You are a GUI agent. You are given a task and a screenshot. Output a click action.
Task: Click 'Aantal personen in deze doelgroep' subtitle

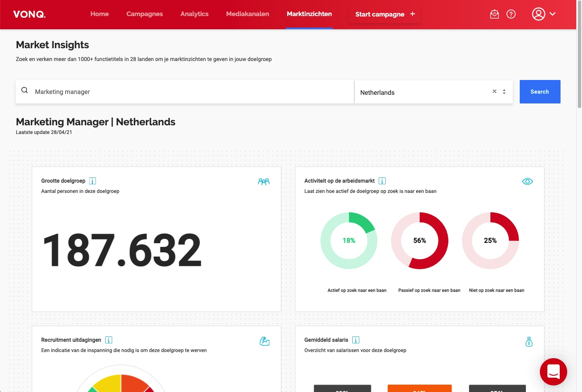tap(80, 191)
